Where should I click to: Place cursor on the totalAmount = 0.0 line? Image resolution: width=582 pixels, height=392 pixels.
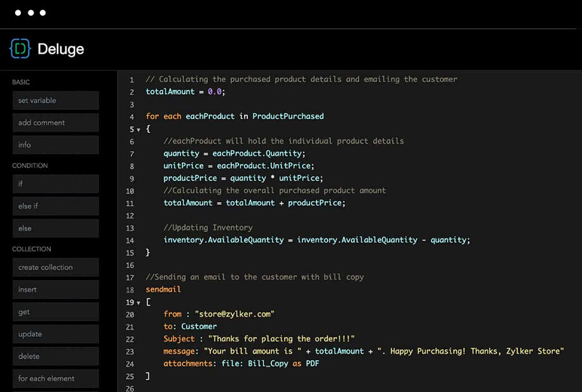(185, 92)
